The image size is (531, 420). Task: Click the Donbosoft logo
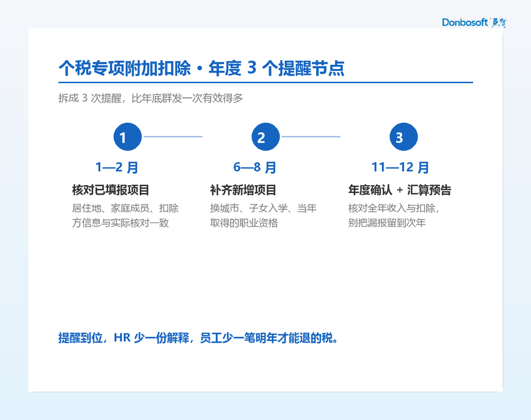[x=474, y=22]
